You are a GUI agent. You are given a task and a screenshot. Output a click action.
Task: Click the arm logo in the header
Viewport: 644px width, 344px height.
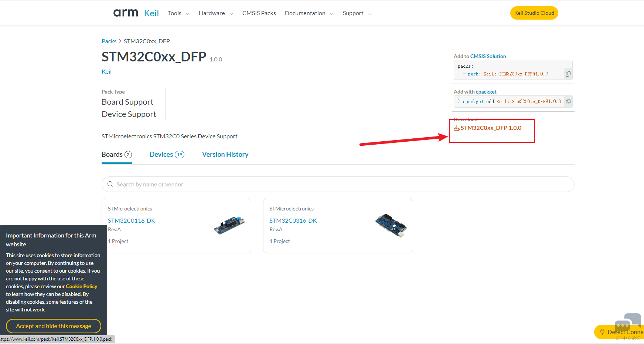point(126,13)
